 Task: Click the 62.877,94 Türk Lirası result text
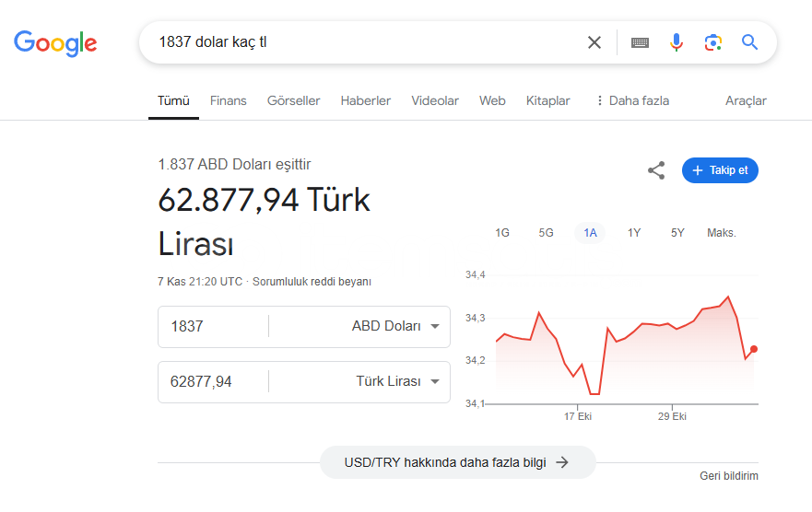(x=265, y=221)
